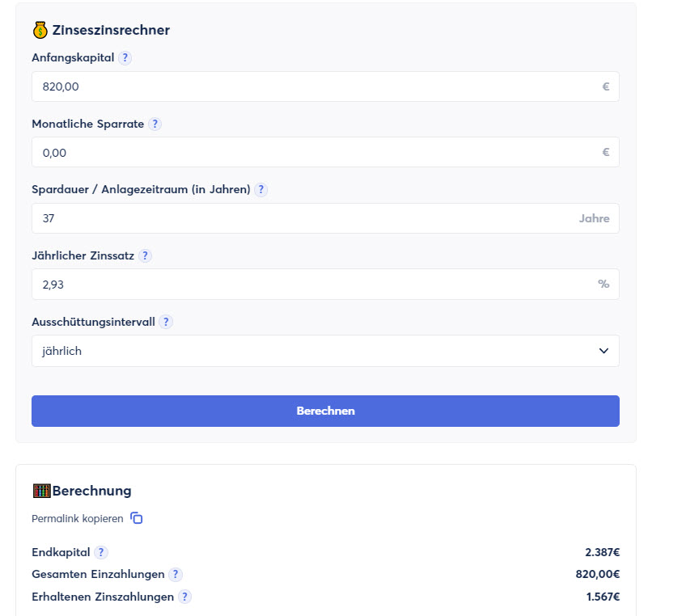Click help icon next to Anfangskapital

coord(125,58)
